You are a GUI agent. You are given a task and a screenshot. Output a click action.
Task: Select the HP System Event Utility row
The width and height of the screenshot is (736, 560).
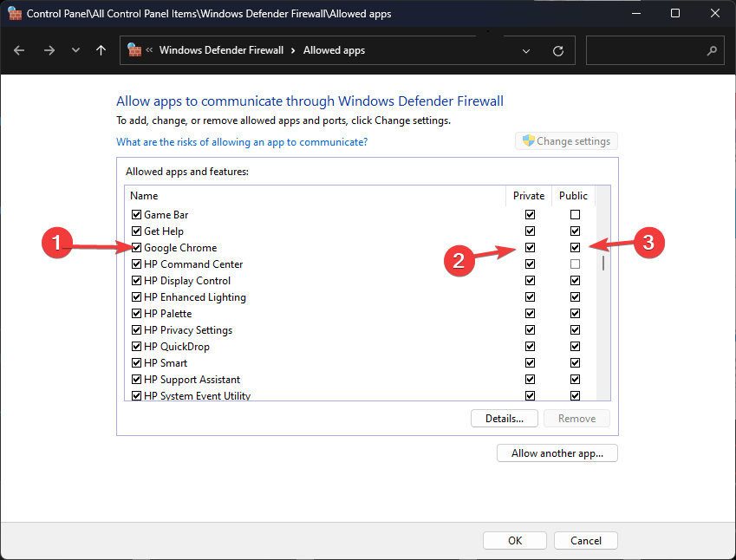coord(361,395)
